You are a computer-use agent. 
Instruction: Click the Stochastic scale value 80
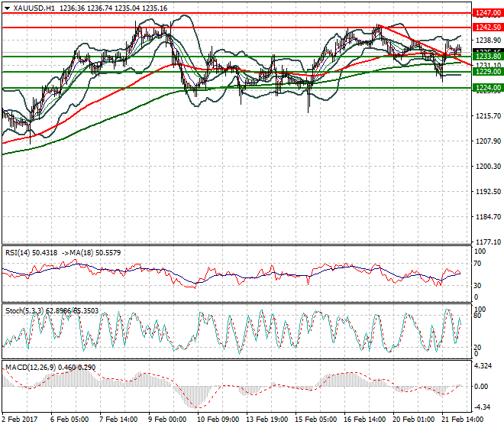[x=478, y=316]
